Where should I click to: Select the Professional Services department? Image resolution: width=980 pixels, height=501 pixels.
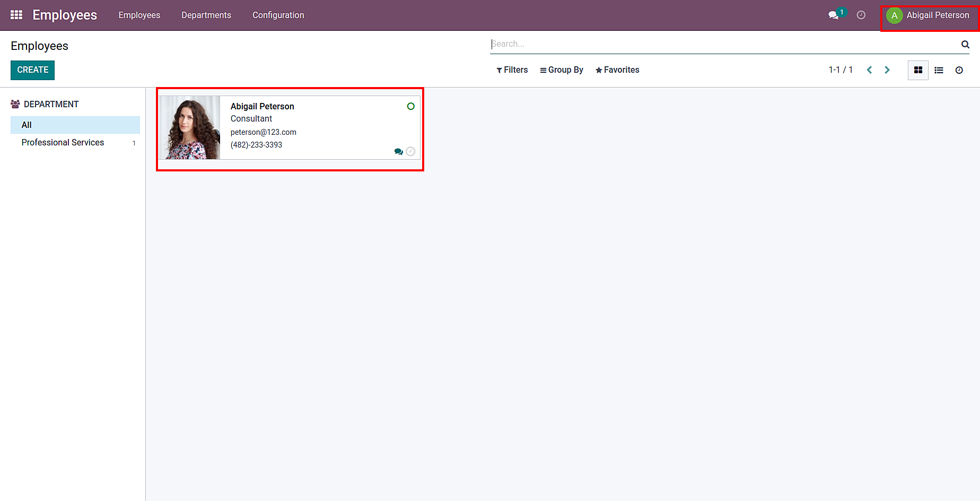pos(75,143)
